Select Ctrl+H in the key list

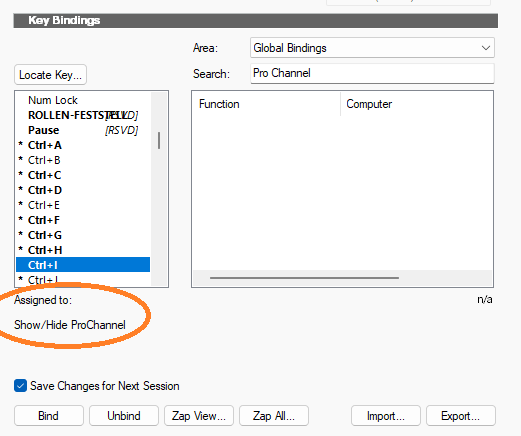coord(83,250)
